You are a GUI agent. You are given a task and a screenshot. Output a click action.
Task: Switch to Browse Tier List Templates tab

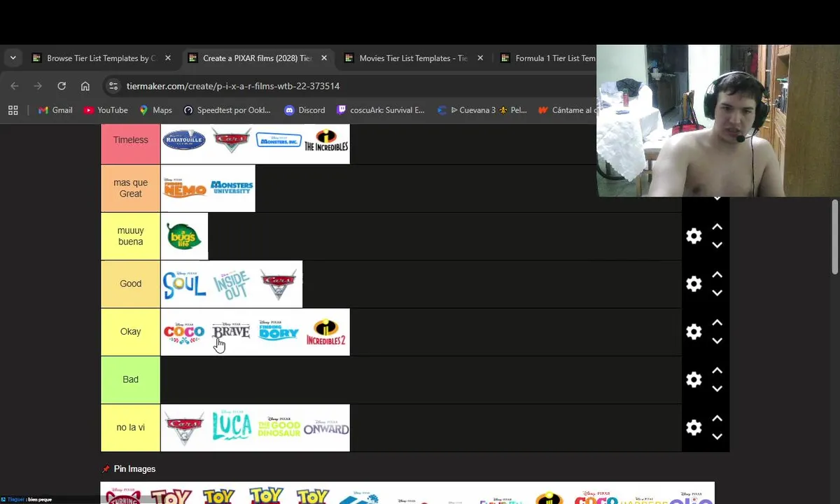[x=101, y=58]
